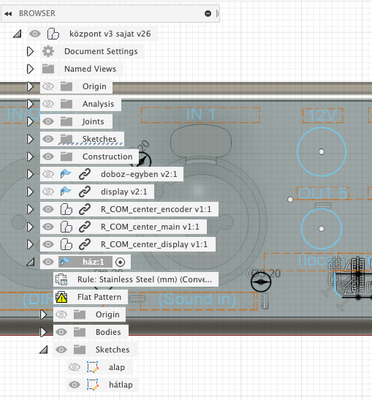Click the link chain icon of display v2:1
The height and width of the screenshot is (400, 372).
point(85,192)
